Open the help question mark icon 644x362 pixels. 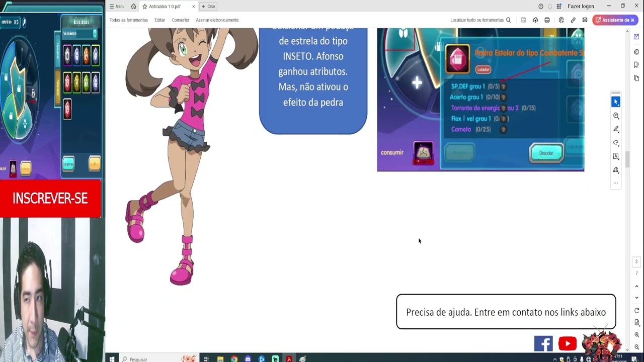point(541,7)
